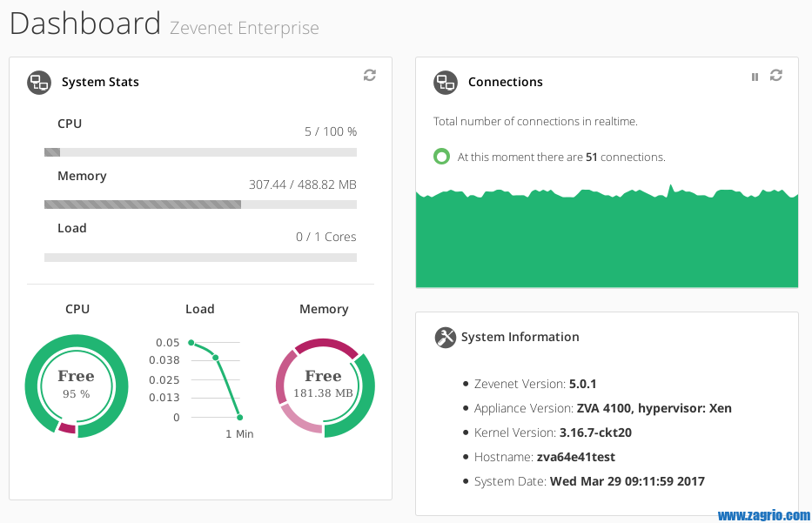Refresh the System Stats panel
812x523 pixels.
pos(369,75)
